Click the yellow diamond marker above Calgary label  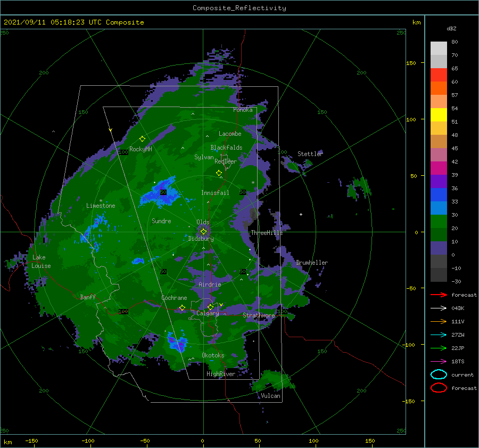tap(210, 307)
